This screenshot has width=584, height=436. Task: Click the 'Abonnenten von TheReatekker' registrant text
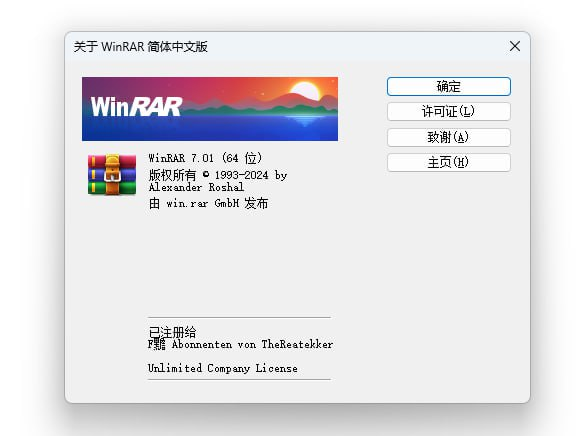click(252, 344)
